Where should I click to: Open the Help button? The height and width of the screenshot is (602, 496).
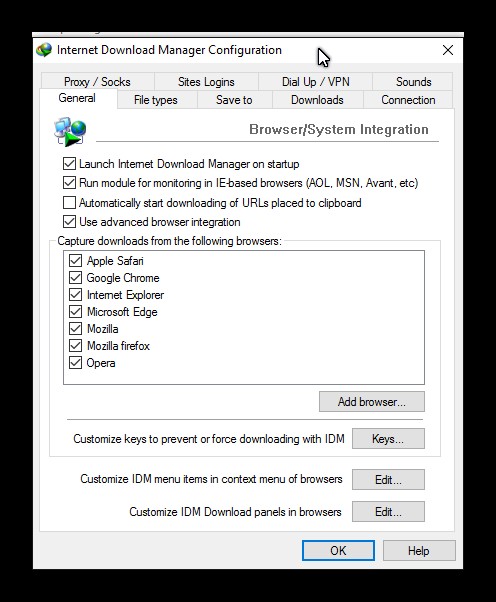coord(419,551)
